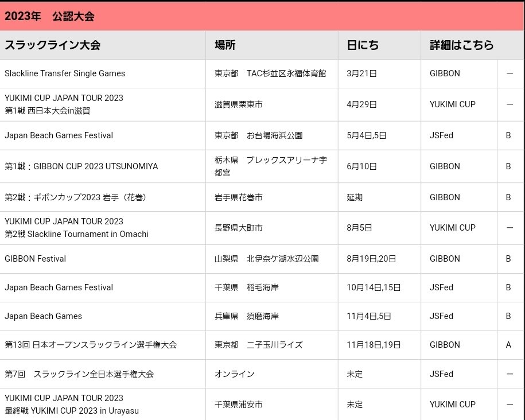Open GIBBON link in 延期 row
The width and height of the screenshot is (525, 420).
445,197
